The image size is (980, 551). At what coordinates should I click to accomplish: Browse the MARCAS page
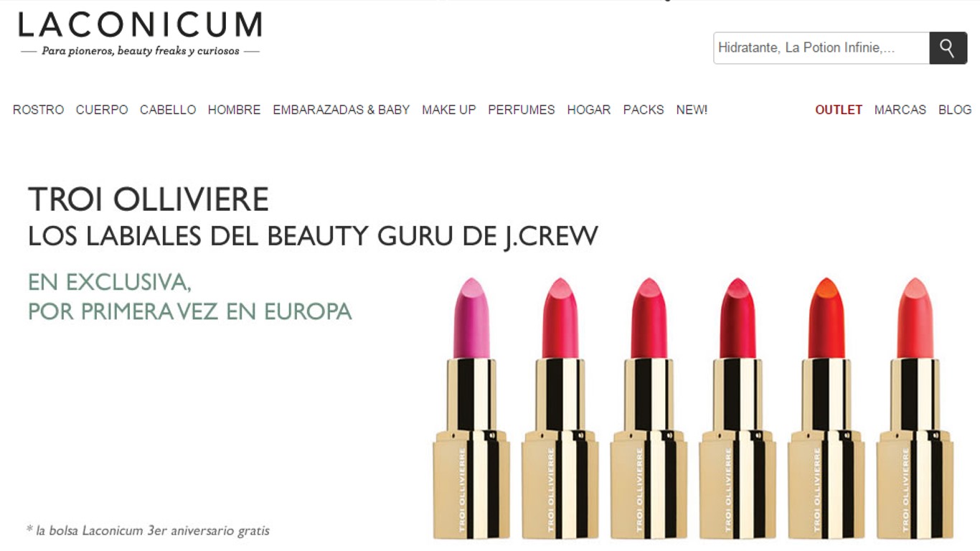(x=900, y=110)
